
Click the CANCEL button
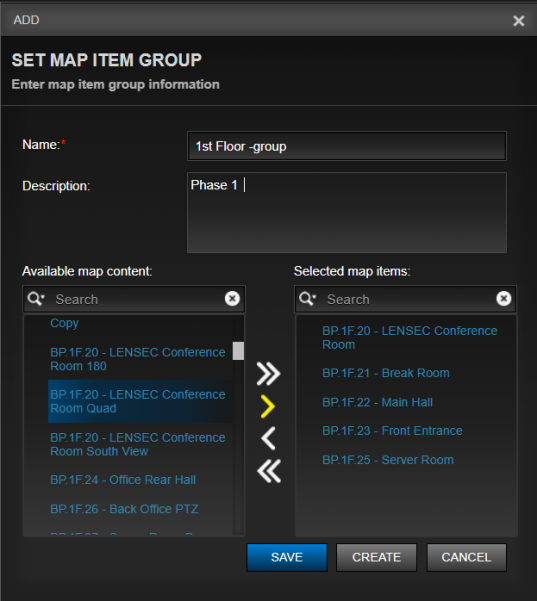[x=466, y=557]
